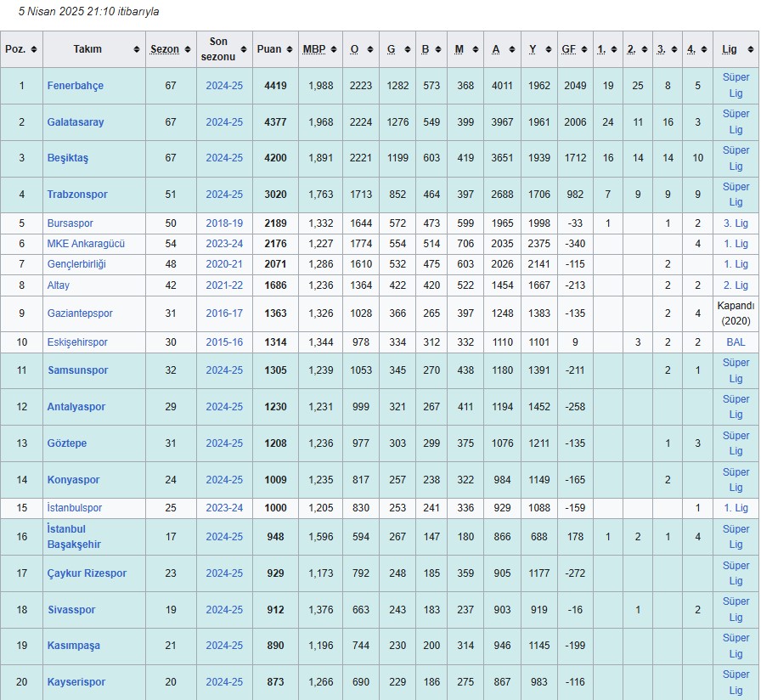Open the Konyaspor team link
The width and height of the screenshot is (761, 700).
click(73, 480)
